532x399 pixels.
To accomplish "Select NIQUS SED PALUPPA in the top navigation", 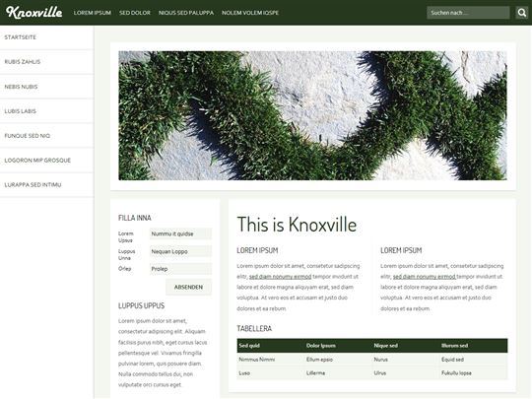I will [x=186, y=13].
